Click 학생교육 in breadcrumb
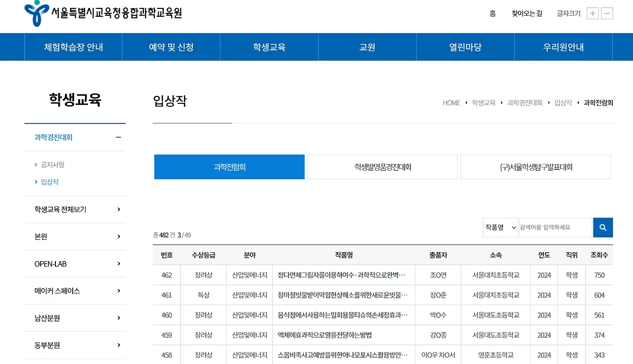Viewport: 633px width, 364px height. pyautogui.click(x=484, y=103)
